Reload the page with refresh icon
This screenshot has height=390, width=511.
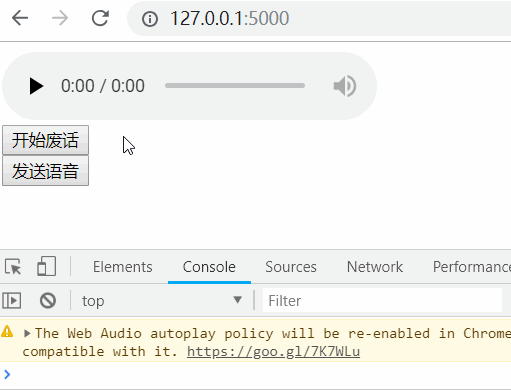click(100, 18)
